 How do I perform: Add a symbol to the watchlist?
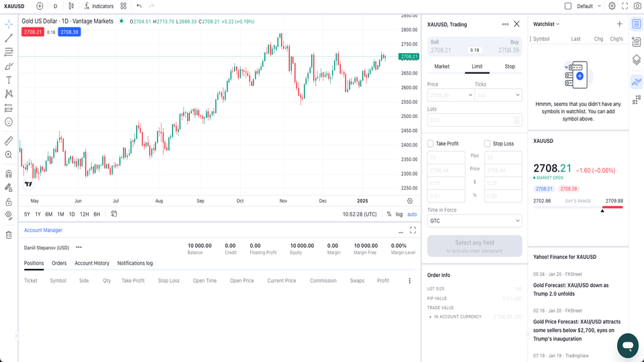point(619,24)
